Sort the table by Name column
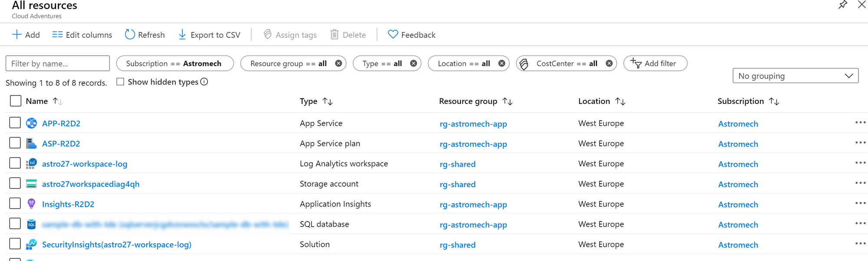The image size is (868, 261). [58, 101]
